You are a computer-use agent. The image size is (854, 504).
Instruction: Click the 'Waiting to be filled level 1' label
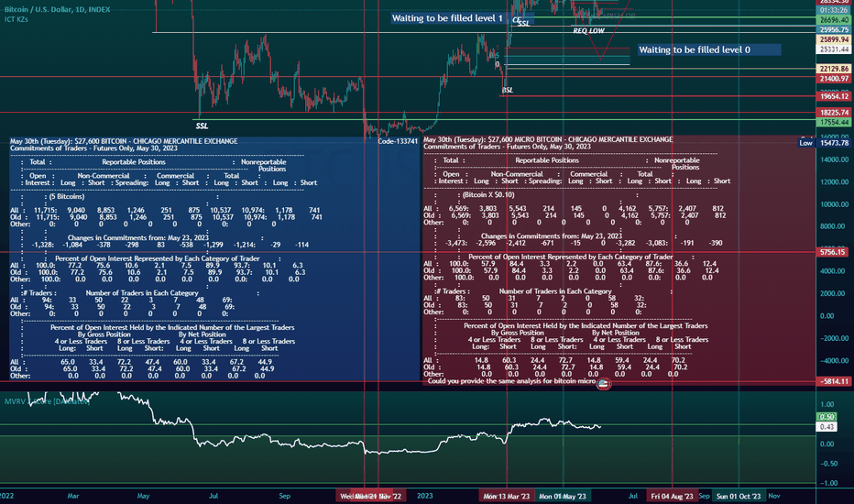point(447,18)
